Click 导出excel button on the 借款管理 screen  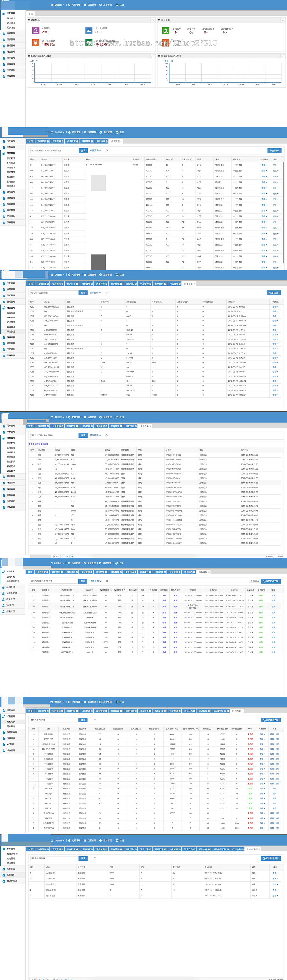pos(274,151)
